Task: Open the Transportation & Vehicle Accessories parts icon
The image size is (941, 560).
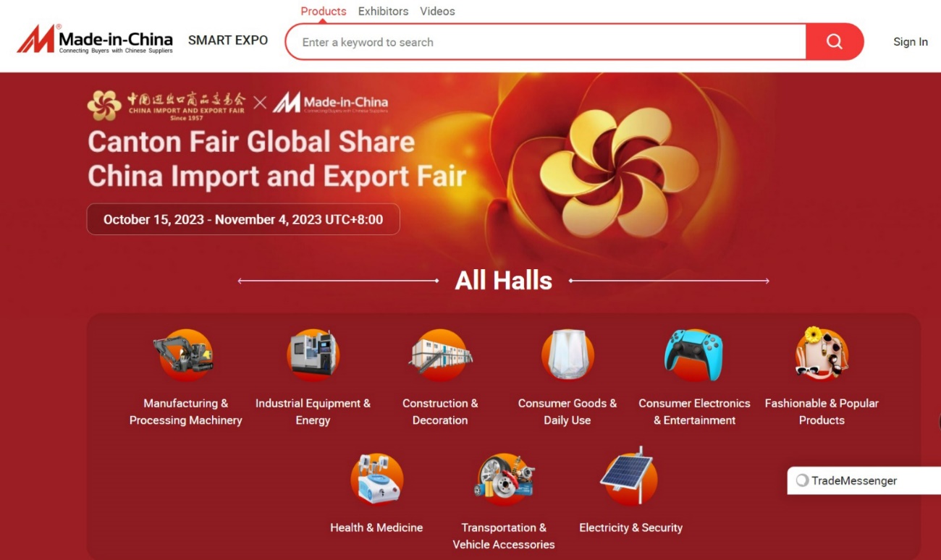Action: click(504, 479)
